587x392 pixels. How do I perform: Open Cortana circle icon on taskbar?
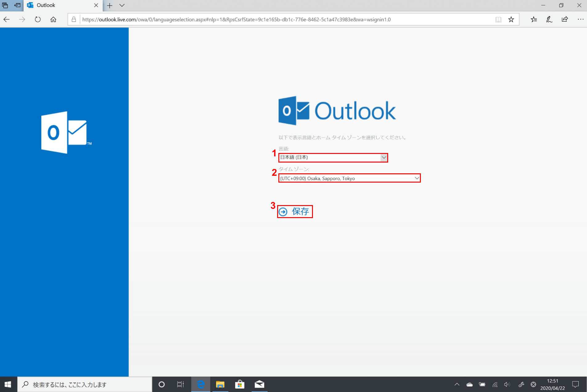click(162, 384)
